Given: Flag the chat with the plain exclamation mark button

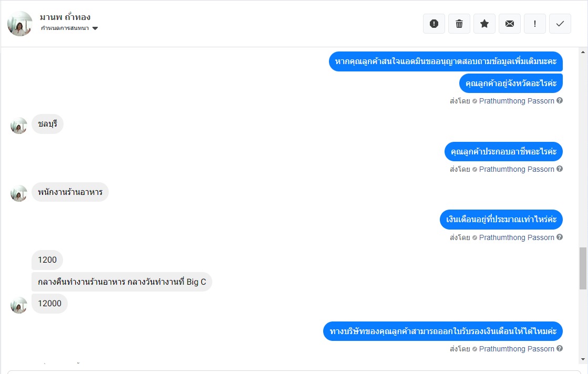Looking at the screenshot, I should (535, 24).
